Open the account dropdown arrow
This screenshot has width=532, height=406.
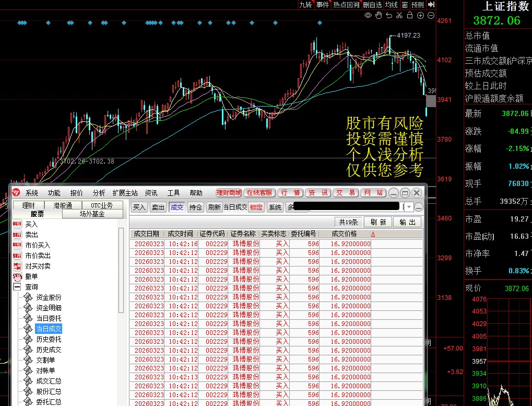point(408,207)
